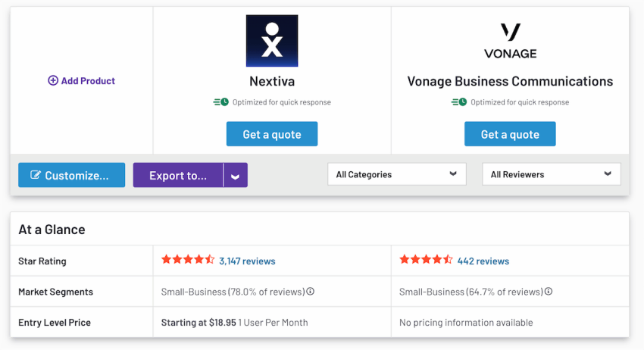Select the 'Starting at $18.95' price text
The width and height of the screenshot is (644, 350).
(199, 323)
